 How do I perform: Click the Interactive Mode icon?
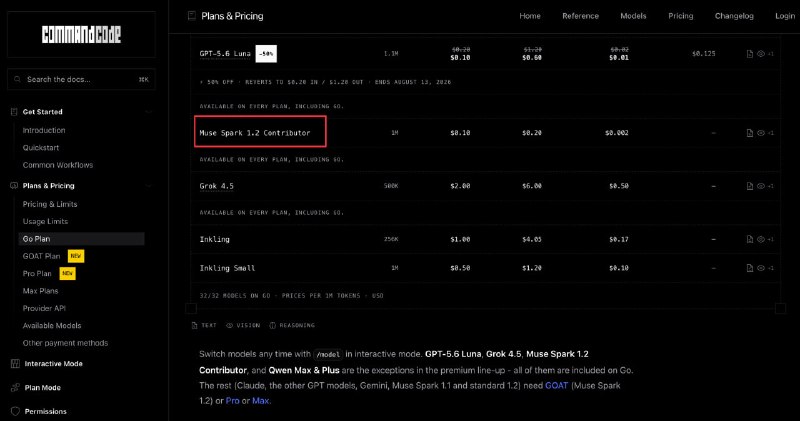point(15,364)
